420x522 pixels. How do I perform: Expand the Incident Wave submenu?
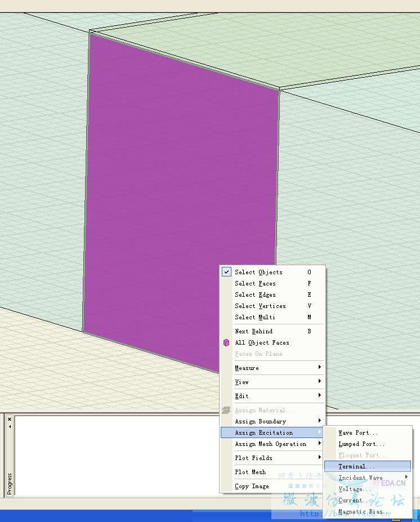(368, 478)
